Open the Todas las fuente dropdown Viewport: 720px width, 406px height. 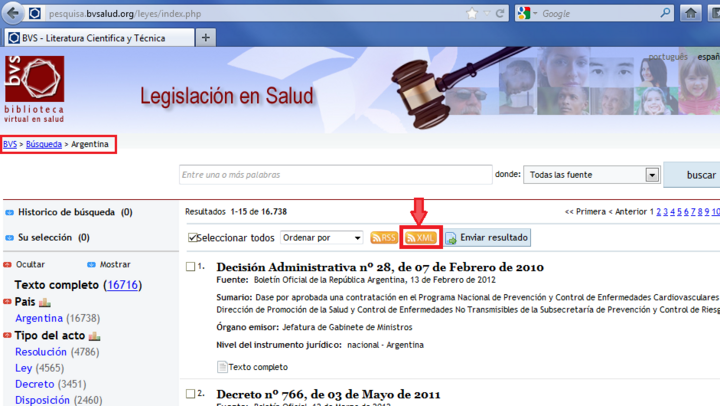click(x=592, y=175)
